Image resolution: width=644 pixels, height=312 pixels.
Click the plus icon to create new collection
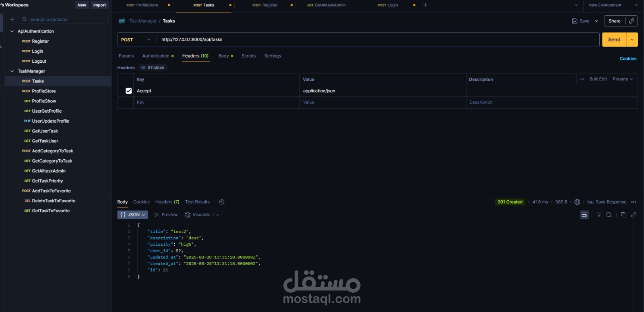(12, 19)
